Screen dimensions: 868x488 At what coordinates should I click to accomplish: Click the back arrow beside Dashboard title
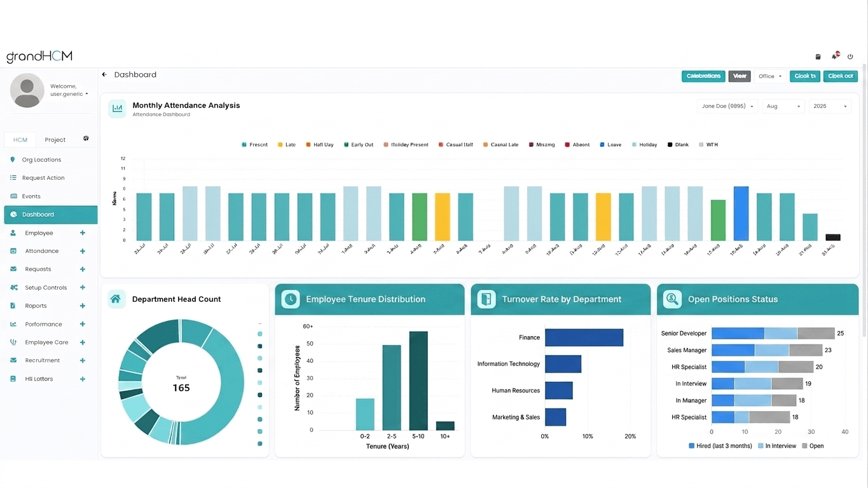coord(104,74)
